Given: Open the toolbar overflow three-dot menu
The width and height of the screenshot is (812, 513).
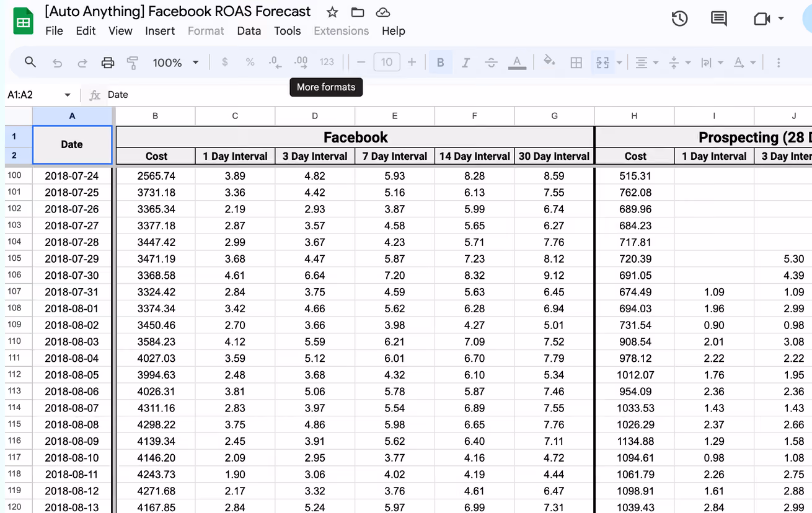Looking at the screenshot, I should (x=779, y=62).
